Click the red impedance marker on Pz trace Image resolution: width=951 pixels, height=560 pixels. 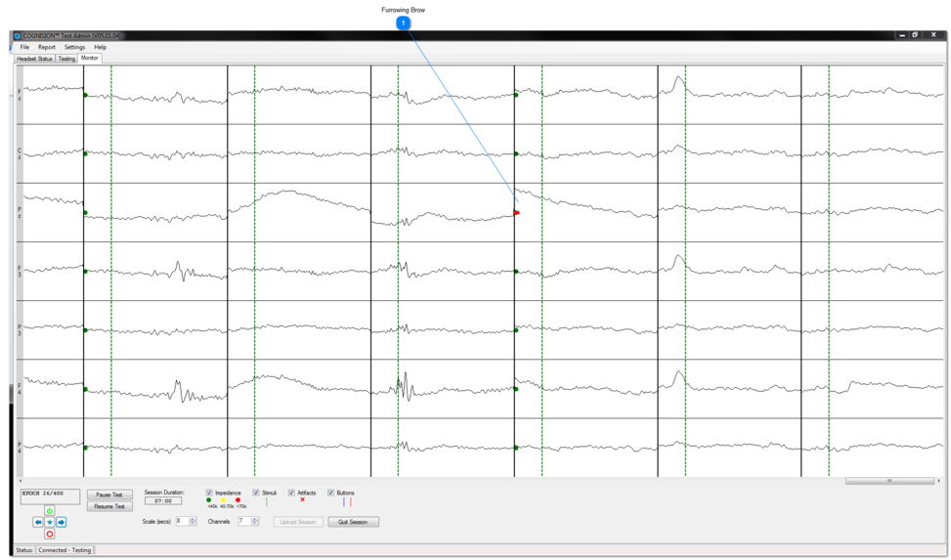point(517,213)
